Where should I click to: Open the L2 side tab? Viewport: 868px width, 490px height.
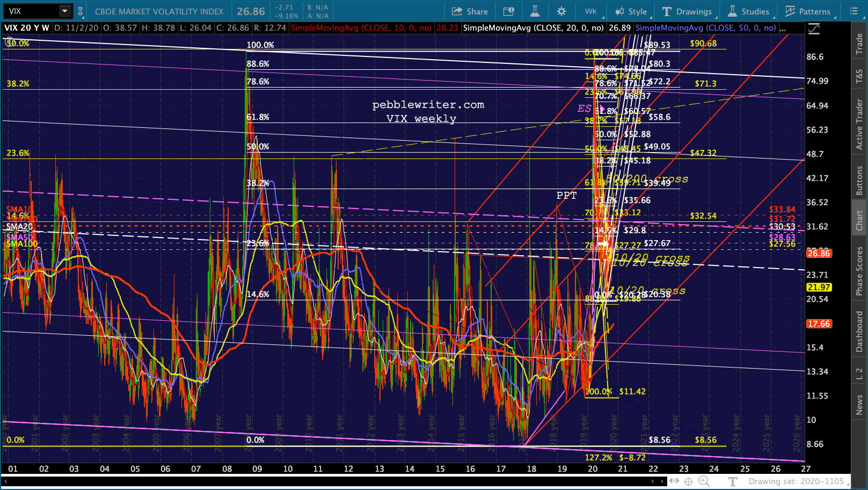coord(859,373)
